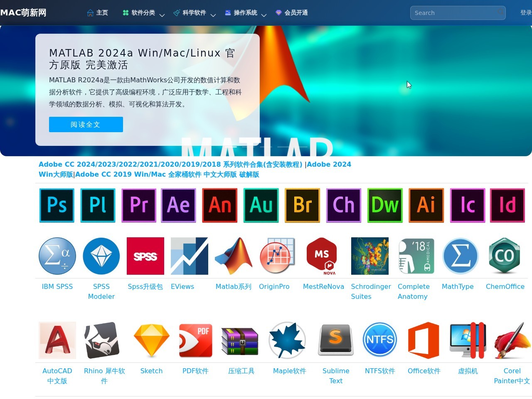Open the Sketch text link

coord(151,371)
